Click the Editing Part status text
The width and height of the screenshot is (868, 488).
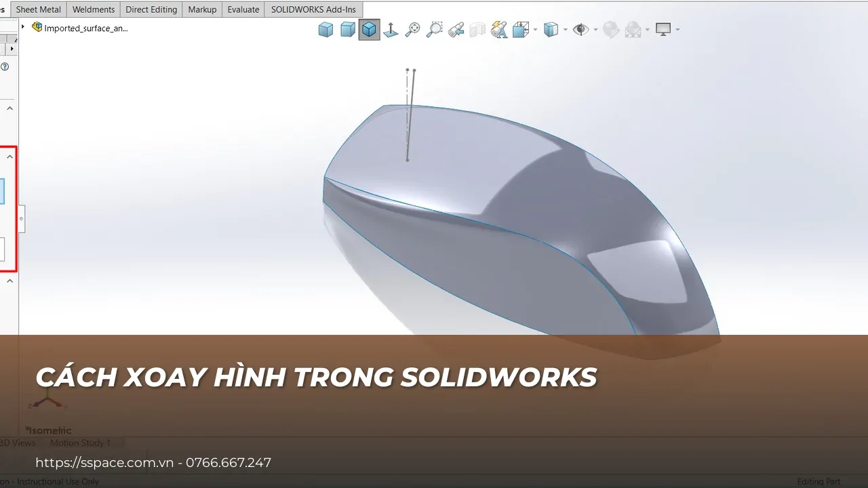(x=818, y=482)
